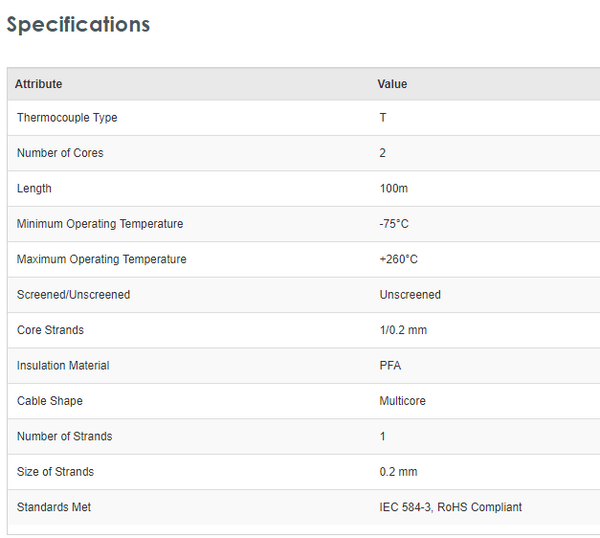Click the Number of Strands label
Viewport: 600px width, 538px height.
tap(64, 436)
